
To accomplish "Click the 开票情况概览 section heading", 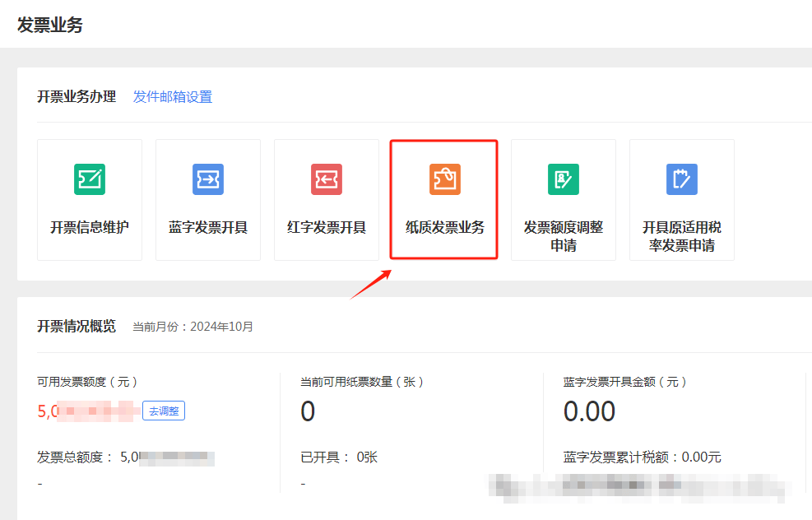I will pyautogui.click(x=77, y=326).
